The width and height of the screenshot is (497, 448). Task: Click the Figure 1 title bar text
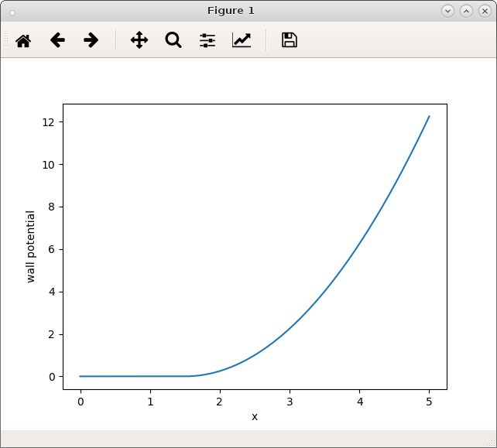click(231, 11)
